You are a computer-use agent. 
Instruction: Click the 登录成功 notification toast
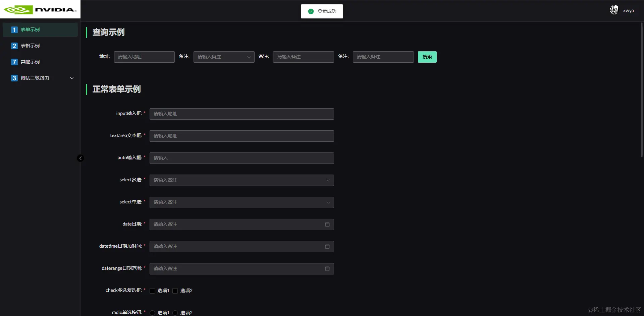322,11
